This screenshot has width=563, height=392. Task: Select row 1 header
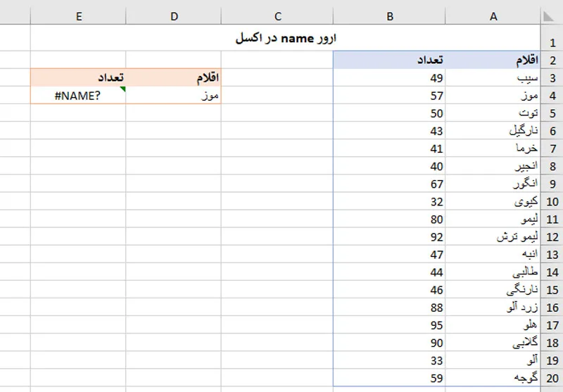click(552, 38)
